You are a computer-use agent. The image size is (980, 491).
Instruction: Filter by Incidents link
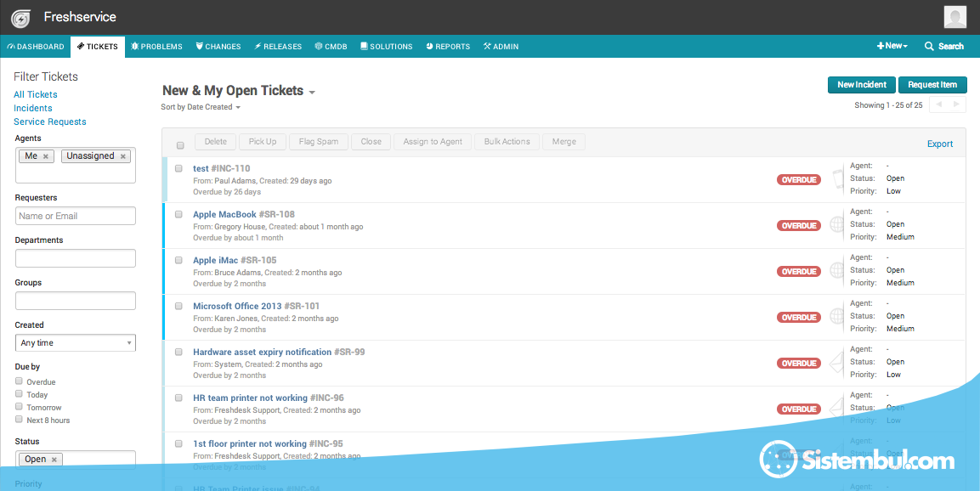33,108
